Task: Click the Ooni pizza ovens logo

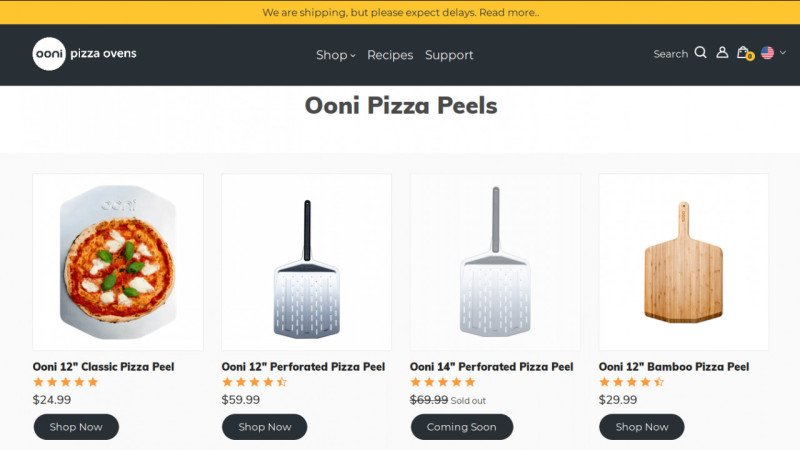Action: pos(84,54)
